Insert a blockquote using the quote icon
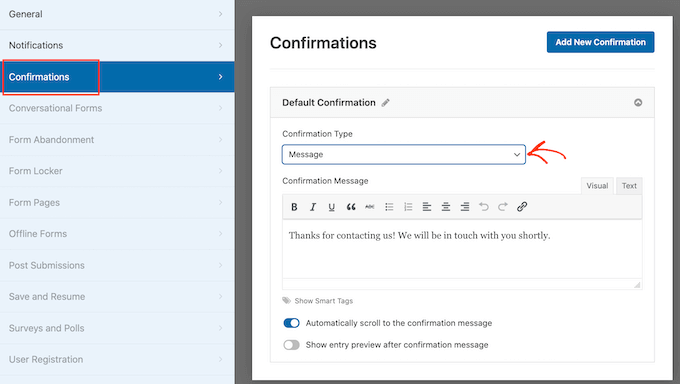The height and width of the screenshot is (384, 680). click(351, 207)
